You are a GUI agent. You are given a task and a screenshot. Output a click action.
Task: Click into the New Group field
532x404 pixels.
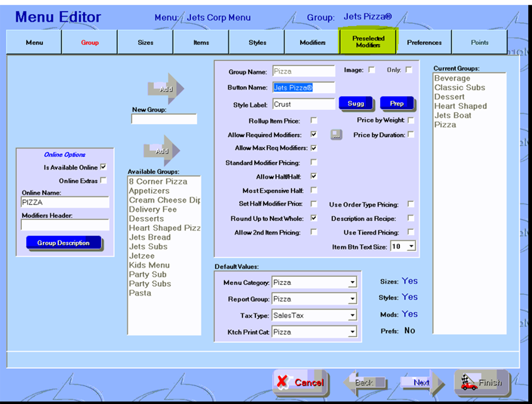point(164,119)
